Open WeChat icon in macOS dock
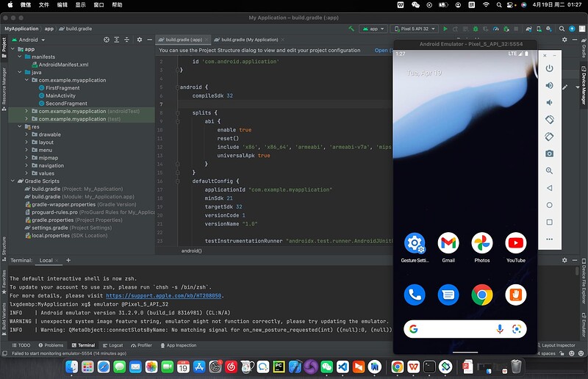Image resolution: width=588 pixels, height=379 pixels. pos(326,367)
